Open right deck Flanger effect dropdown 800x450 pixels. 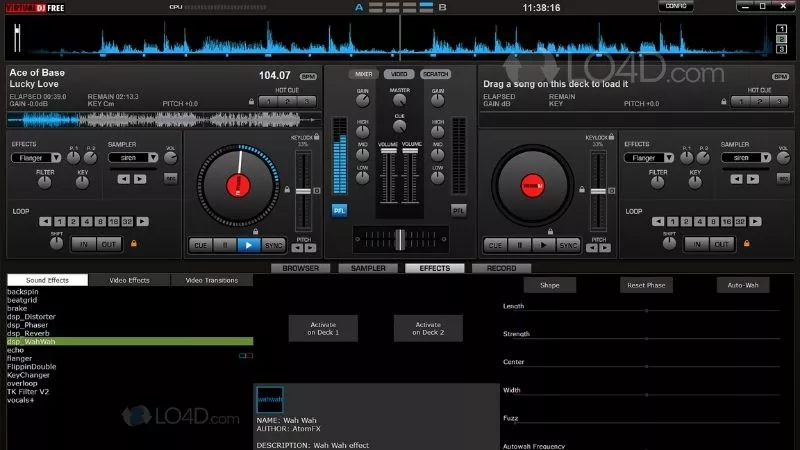click(x=668, y=158)
